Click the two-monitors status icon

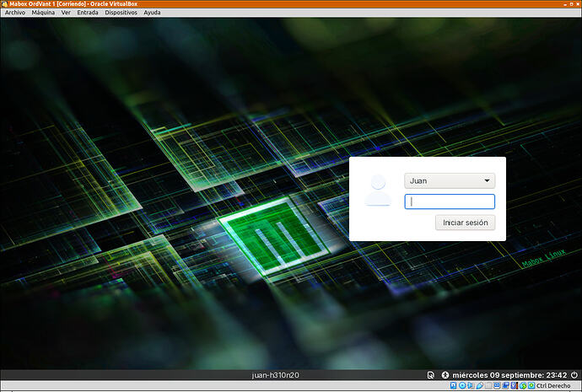pyautogui.click(x=505, y=386)
